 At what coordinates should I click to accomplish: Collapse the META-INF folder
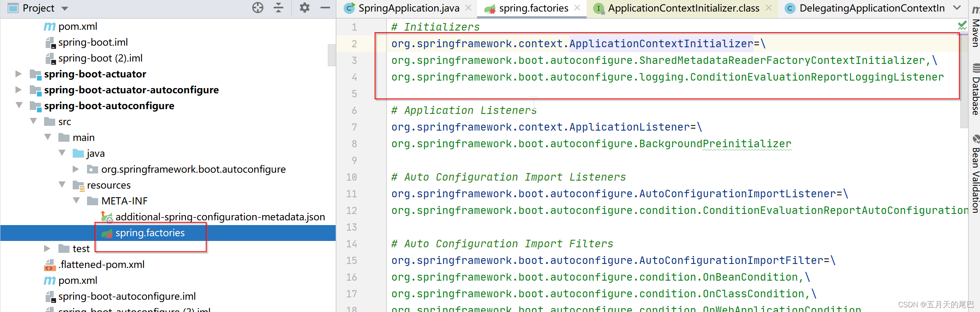coord(76,200)
